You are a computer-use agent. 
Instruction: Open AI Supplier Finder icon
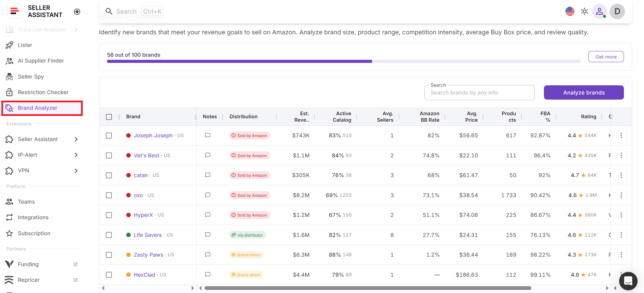coord(10,61)
